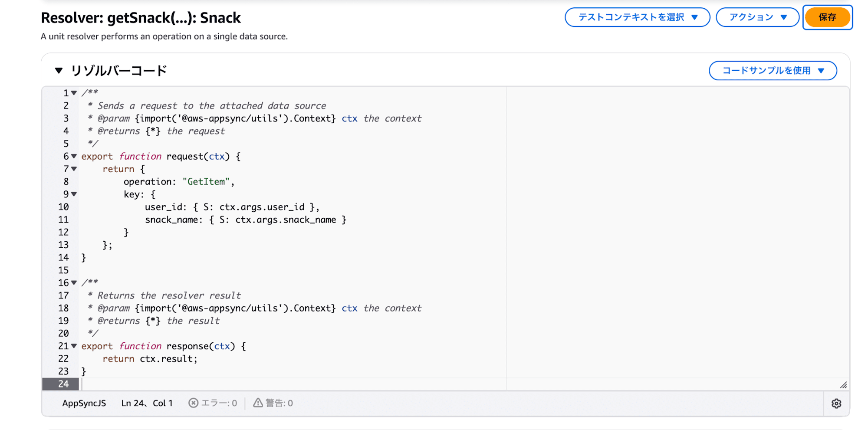Viewport: 868px width, 430px height.
Task: Click ctx.args.snack_name on line 11
Action: tap(286, 220)
